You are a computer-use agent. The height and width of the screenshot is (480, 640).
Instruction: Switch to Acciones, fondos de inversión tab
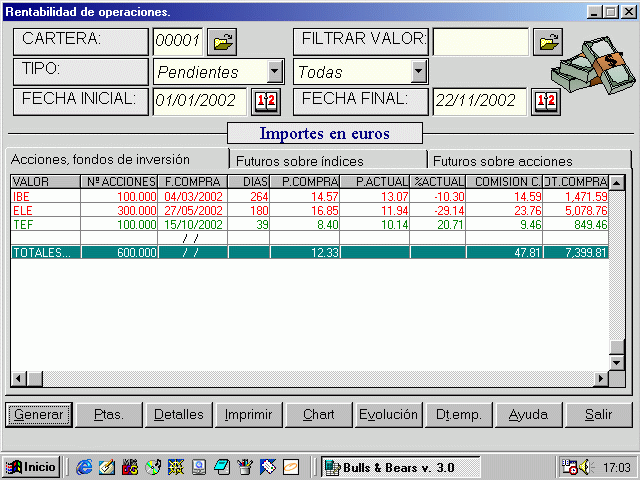pyautogui.click(x=117, y=159)
